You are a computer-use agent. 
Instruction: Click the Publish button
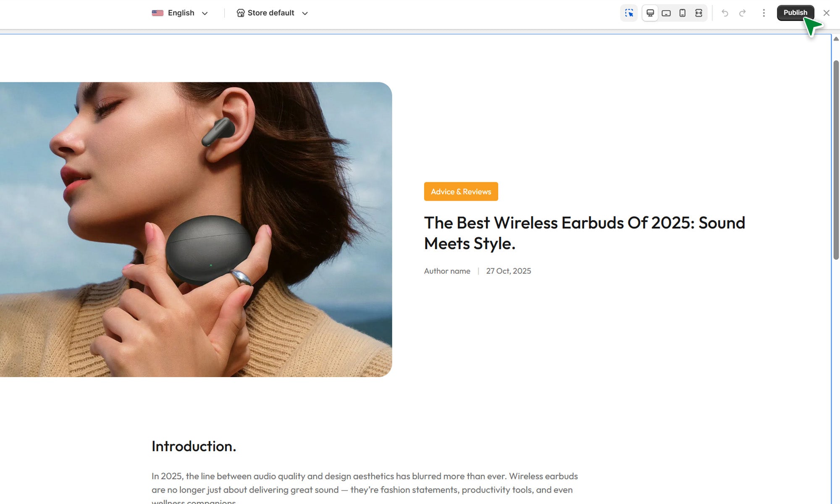tap(795, 13)
